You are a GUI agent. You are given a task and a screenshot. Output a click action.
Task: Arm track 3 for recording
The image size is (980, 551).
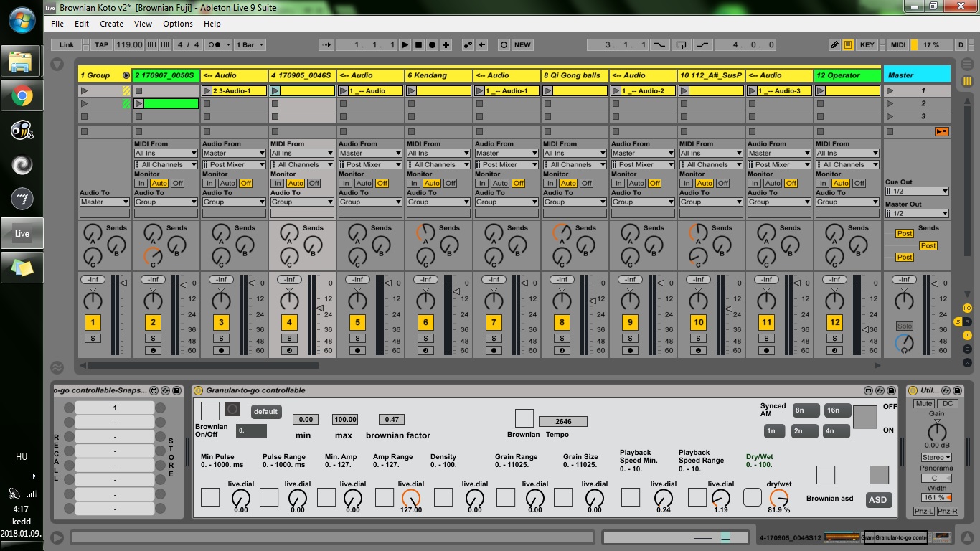click(221, 351)
